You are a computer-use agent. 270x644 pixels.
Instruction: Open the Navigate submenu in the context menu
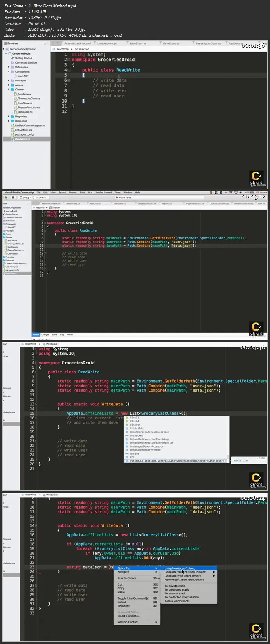[x=138, y=572]
